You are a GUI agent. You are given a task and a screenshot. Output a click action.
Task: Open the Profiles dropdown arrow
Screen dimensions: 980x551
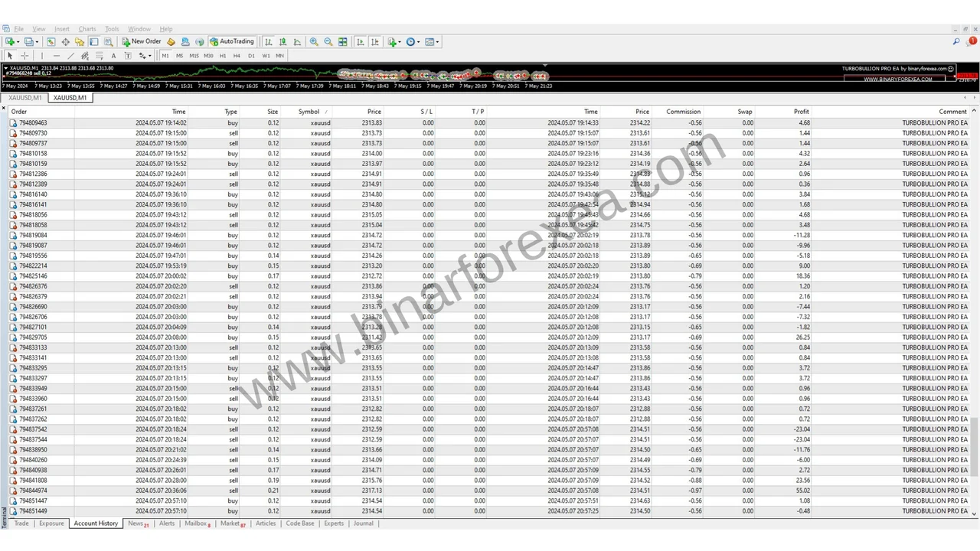pyautogui.click(x=36, y=42)
